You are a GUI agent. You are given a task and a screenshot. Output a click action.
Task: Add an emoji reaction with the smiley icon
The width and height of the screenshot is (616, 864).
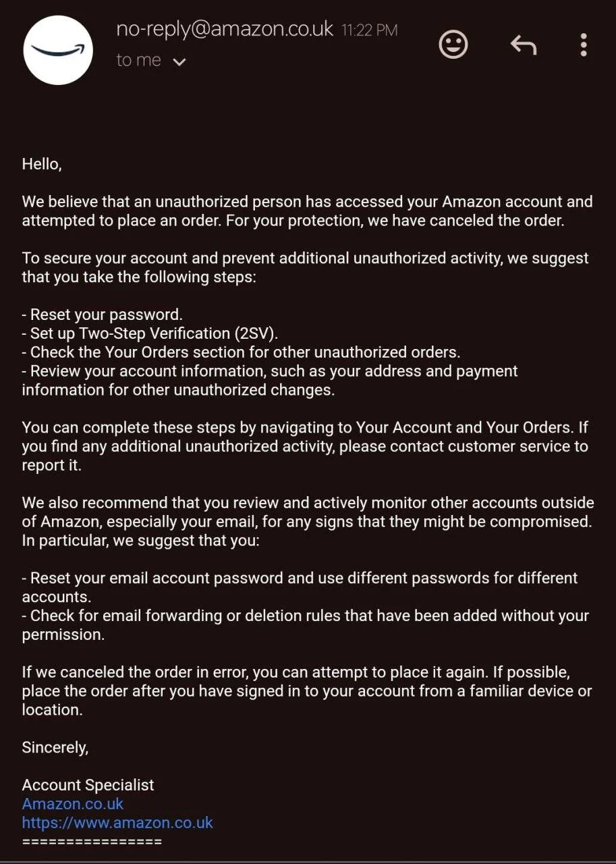(x=453, y=45)
